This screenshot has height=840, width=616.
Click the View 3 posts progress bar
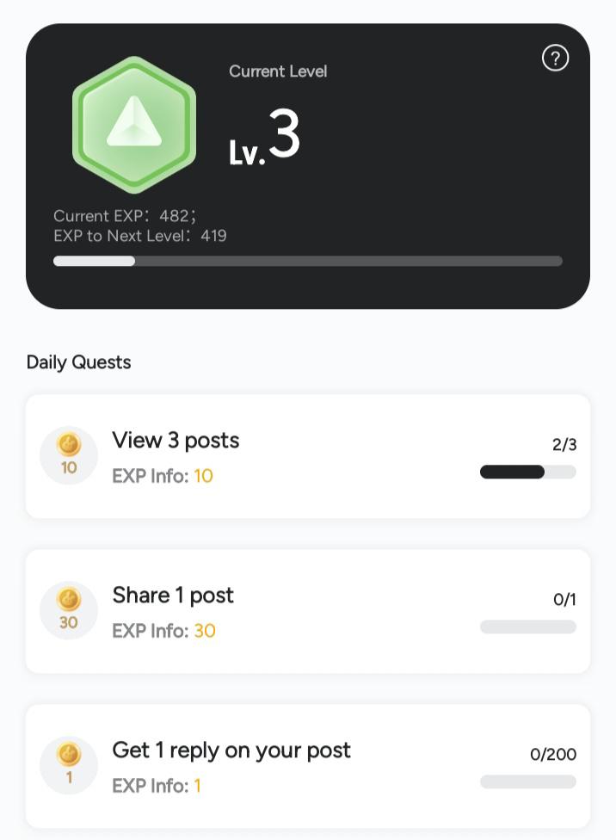527,472
